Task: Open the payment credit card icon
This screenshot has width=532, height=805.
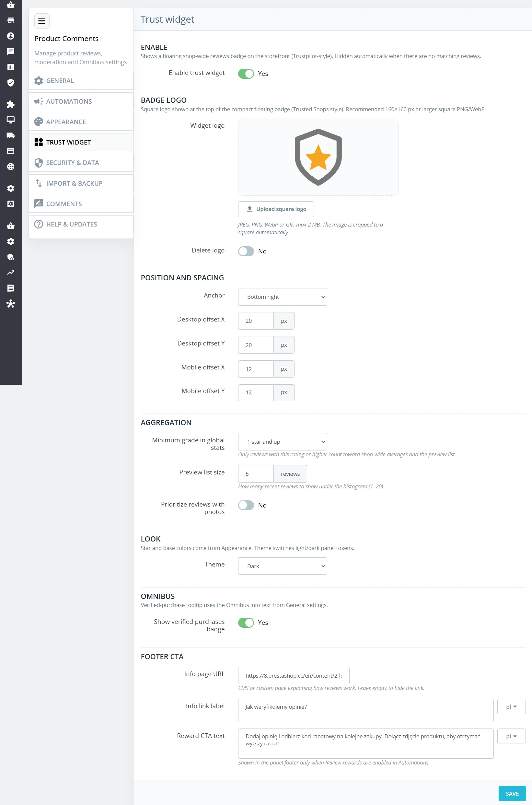Action: click(x=10, y=151)
